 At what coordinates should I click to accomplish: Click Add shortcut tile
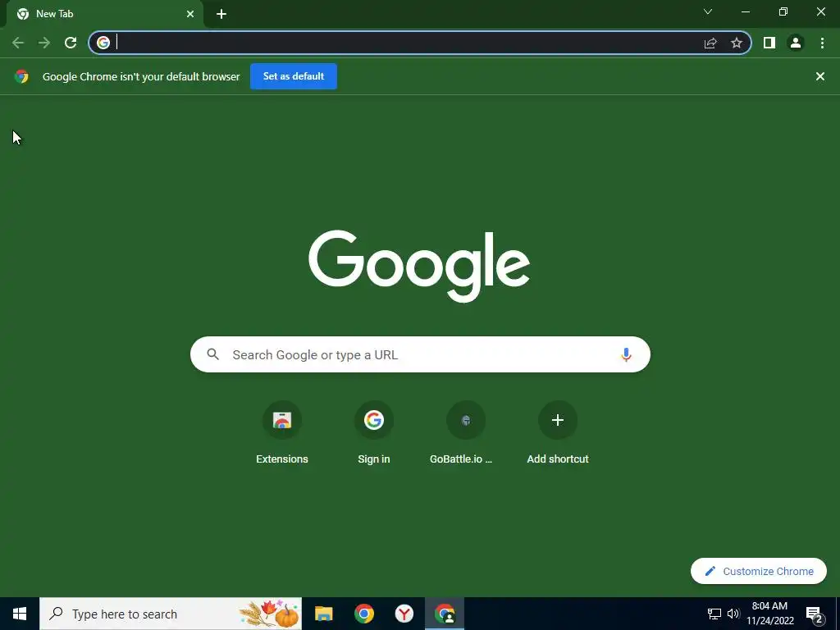(558, 433)
